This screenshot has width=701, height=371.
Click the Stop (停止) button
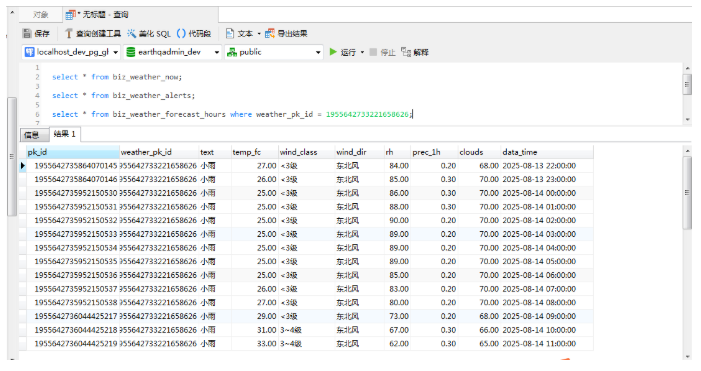tap(383, 52)
